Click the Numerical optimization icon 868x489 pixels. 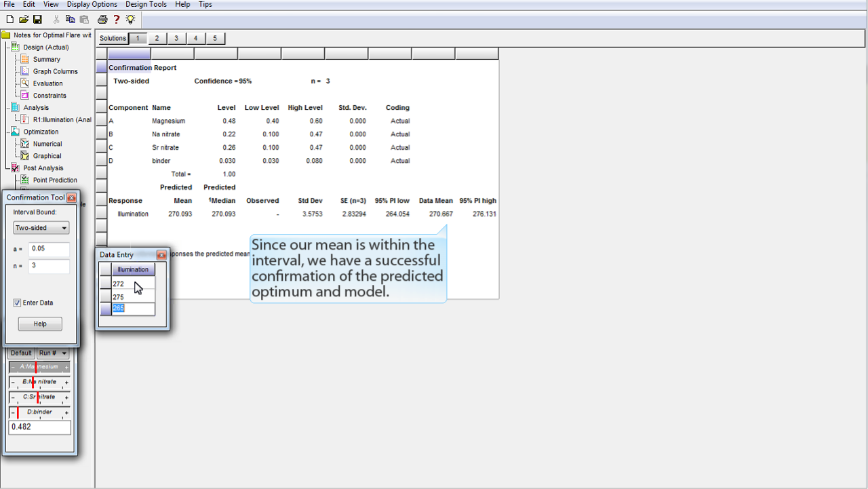(x=25, y=144)
